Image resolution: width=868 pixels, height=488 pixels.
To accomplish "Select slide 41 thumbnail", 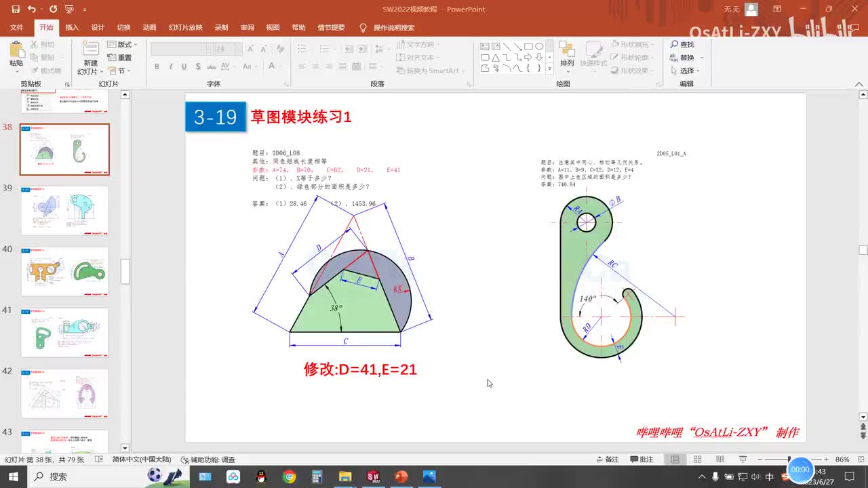I will click(64, 333).
